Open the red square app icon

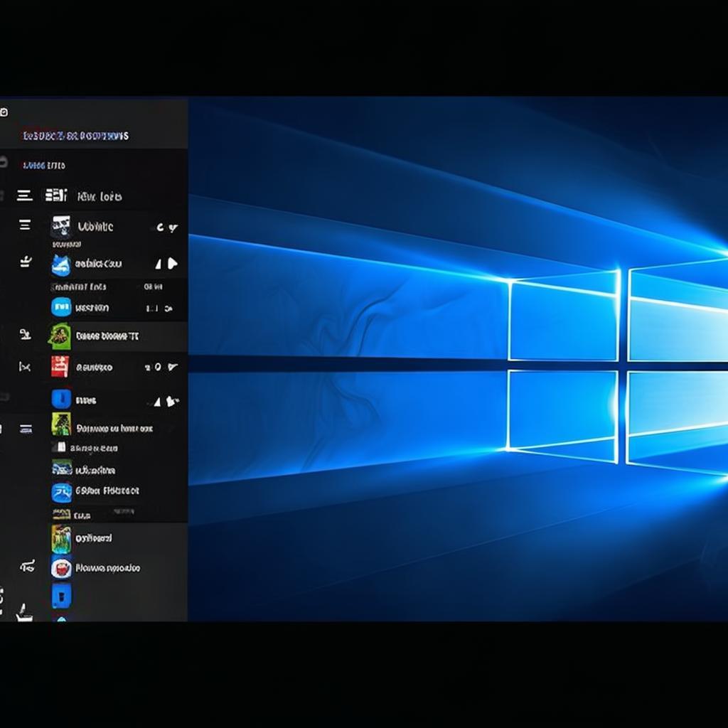pyautogui.click(x=60, y=367)
